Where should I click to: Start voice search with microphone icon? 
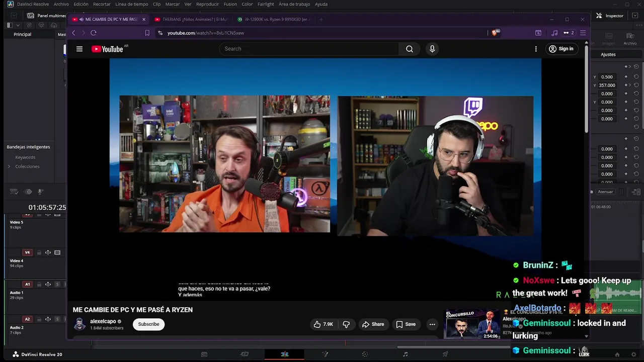point(432,49)
